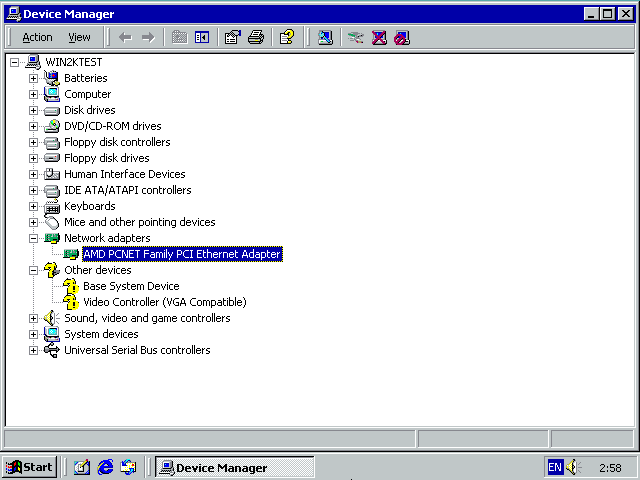Viewport: 640px width, 480px height.
Task: Click the Batteries category icon
Action: pyautogui.click(x=52, y=78)
